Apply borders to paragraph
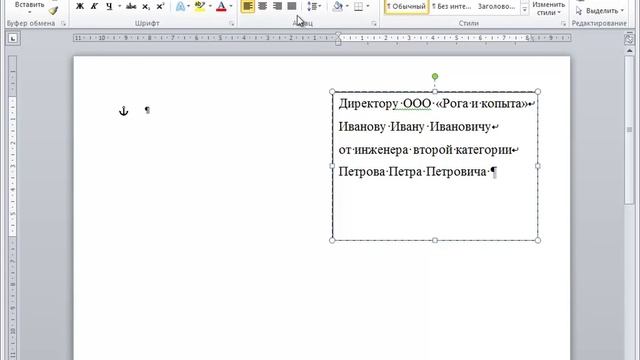Viewport: 640px width, 360px height. [358, 6]
